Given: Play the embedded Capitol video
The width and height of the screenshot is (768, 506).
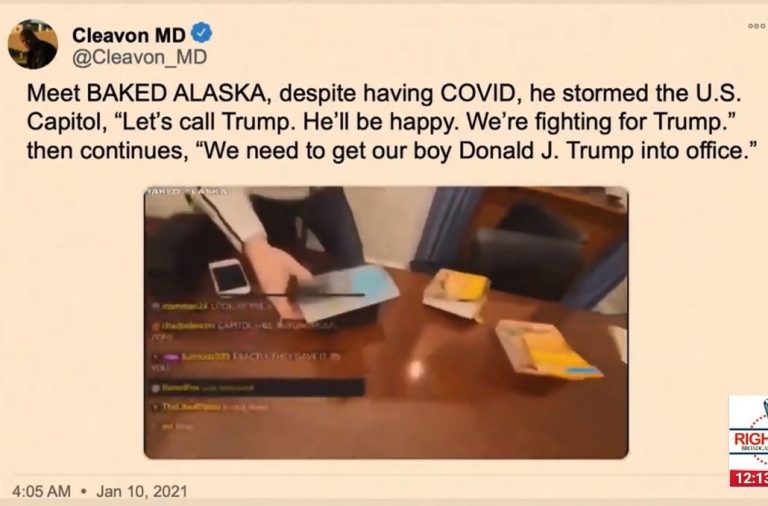Looking at the screenshot, I should 386,322.
